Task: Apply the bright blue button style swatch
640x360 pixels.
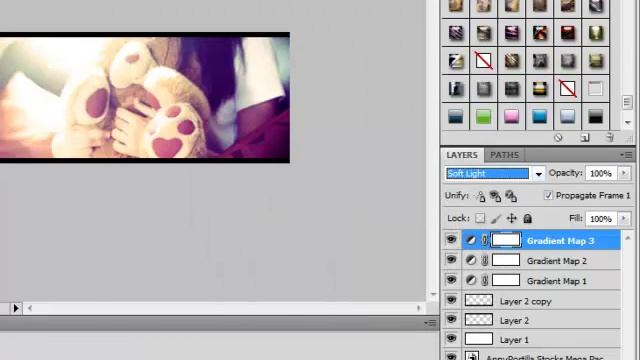Action: point(540,117)
